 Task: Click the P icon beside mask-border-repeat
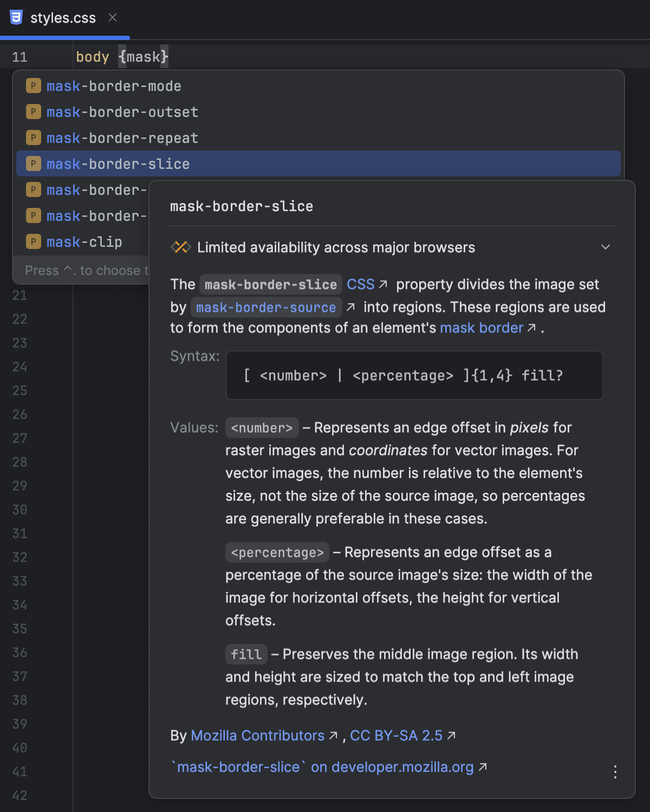click(x=33, y=137)
